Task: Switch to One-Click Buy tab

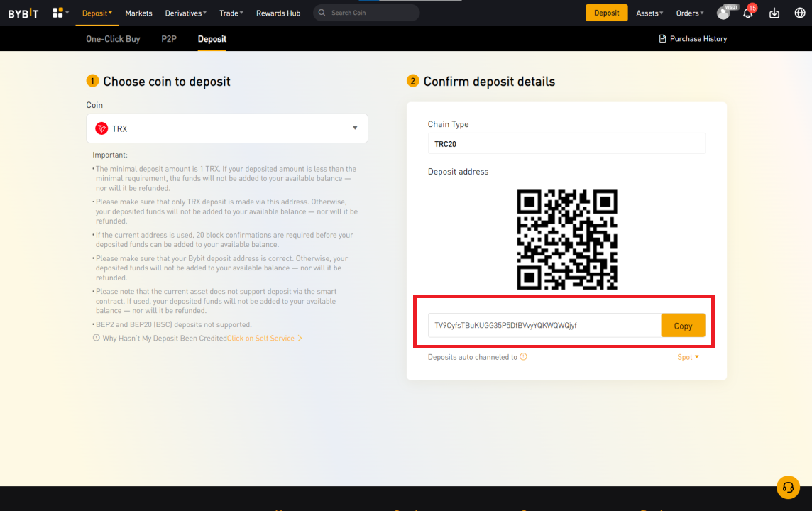Action: pos(113,39)
